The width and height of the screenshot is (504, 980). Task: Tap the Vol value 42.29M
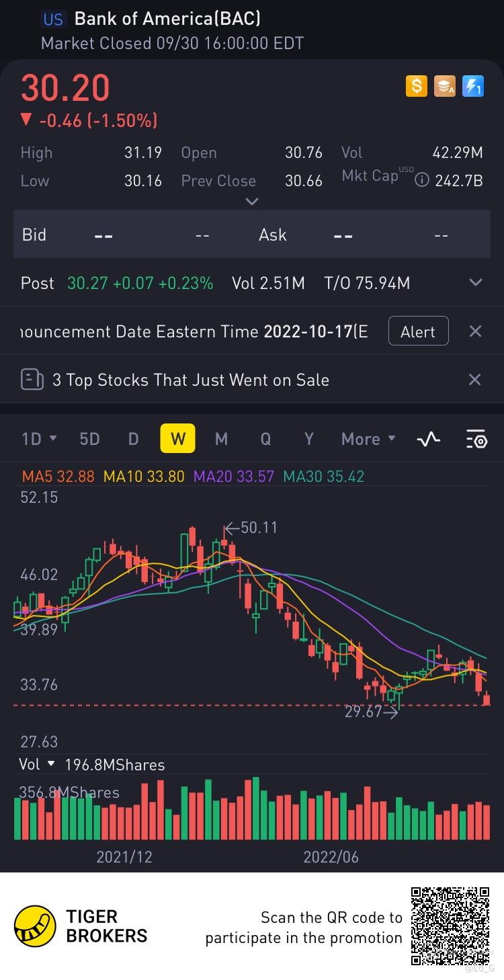(x=458, y=153)
